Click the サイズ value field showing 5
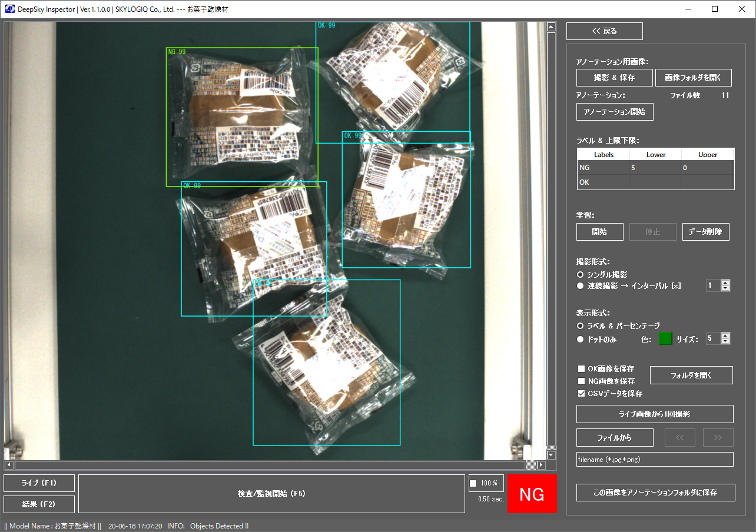The width and height of the screenshot is (756, 532). tap(713, 338)
